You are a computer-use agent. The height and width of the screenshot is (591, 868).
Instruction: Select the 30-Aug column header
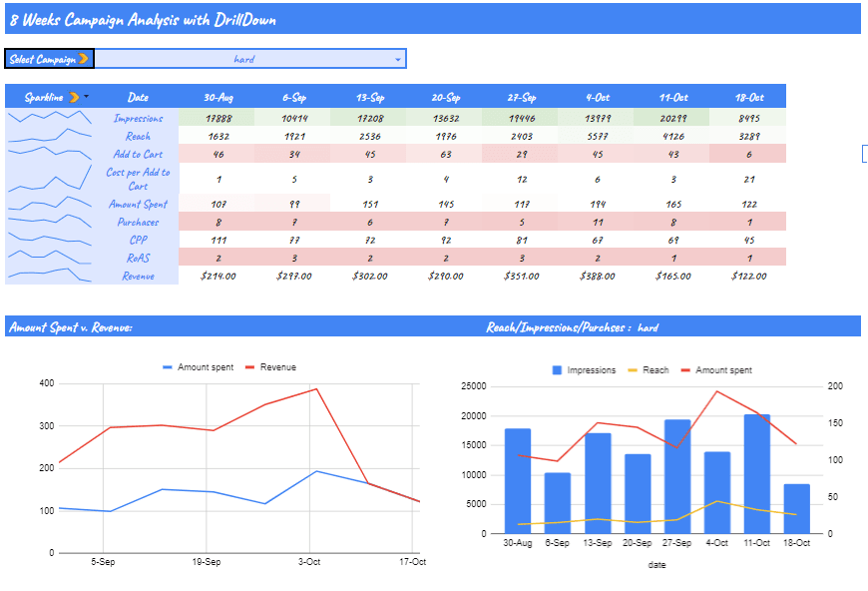tap(218, 98)
